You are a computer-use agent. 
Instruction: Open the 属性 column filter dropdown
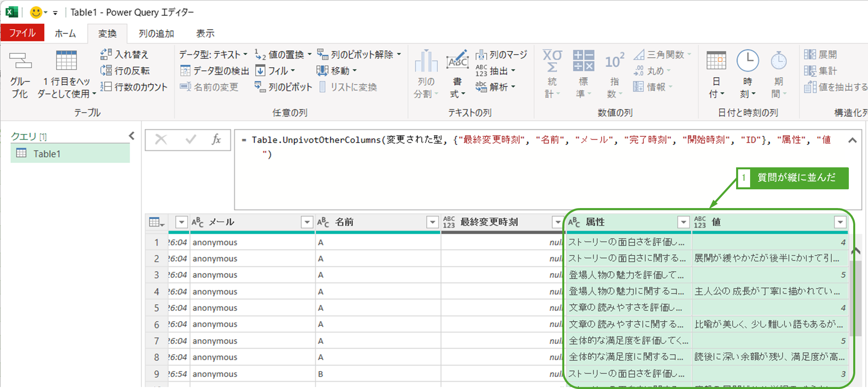[x=683, y=222]
